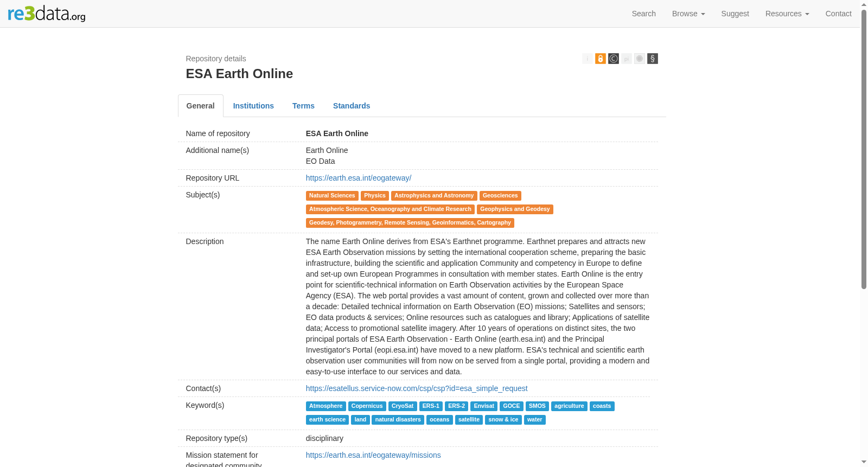Click the faded 'pi' persistent identifier badge

(627, 59)
